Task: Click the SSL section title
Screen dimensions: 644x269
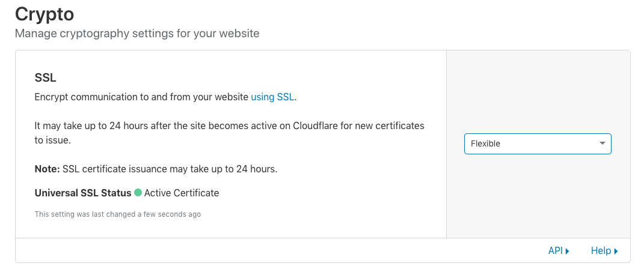Action: (45, 77)
